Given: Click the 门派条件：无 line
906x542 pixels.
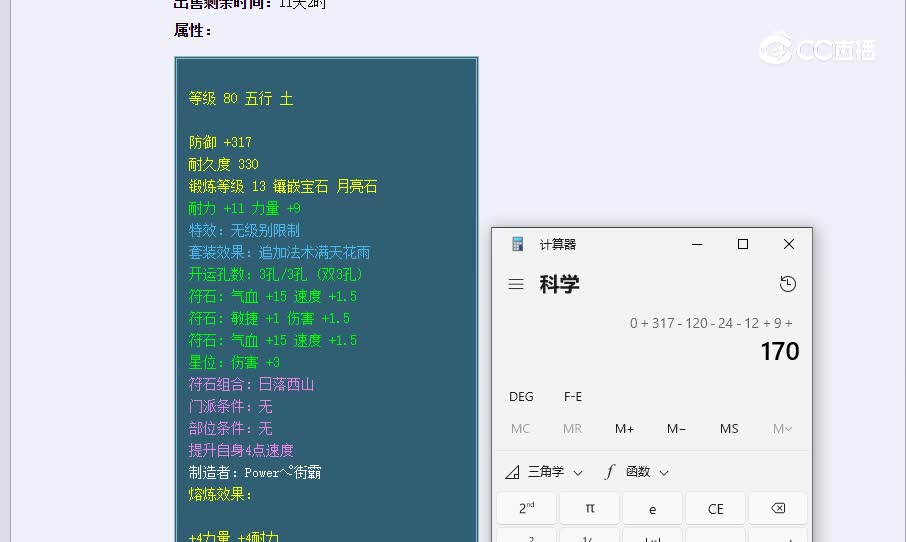Looking at the screenshot, I should 231,406.
